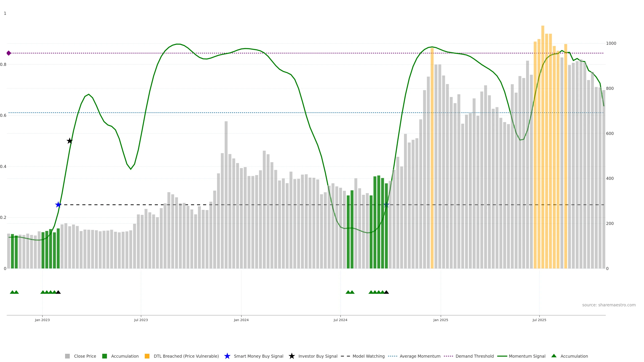This screenshot has height=362, width=644.
Task: Click the first blue Smart Money star at early 2023
Action: click(58, 205)
